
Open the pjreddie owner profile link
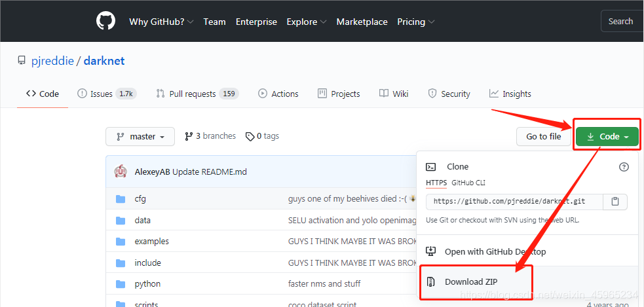tap(52, 61)
